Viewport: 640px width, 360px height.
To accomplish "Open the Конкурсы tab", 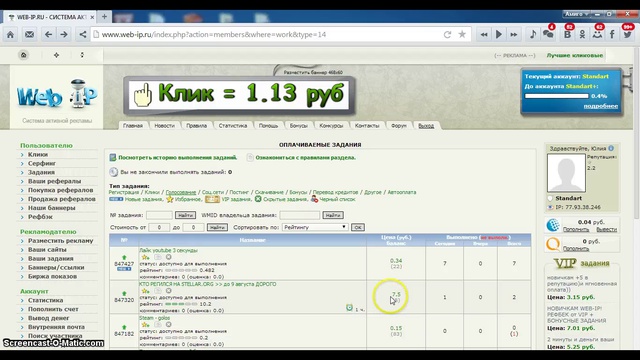I will click(x=331, y=126).
